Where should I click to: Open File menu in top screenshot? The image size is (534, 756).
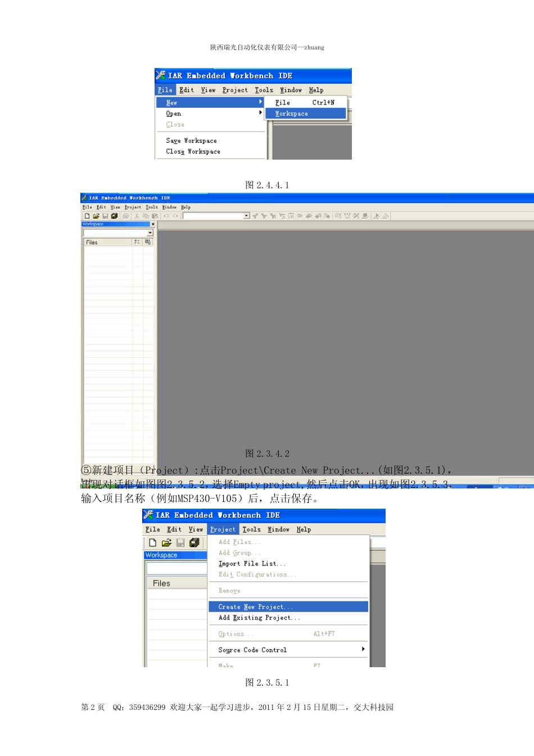[x=165, y=90]
